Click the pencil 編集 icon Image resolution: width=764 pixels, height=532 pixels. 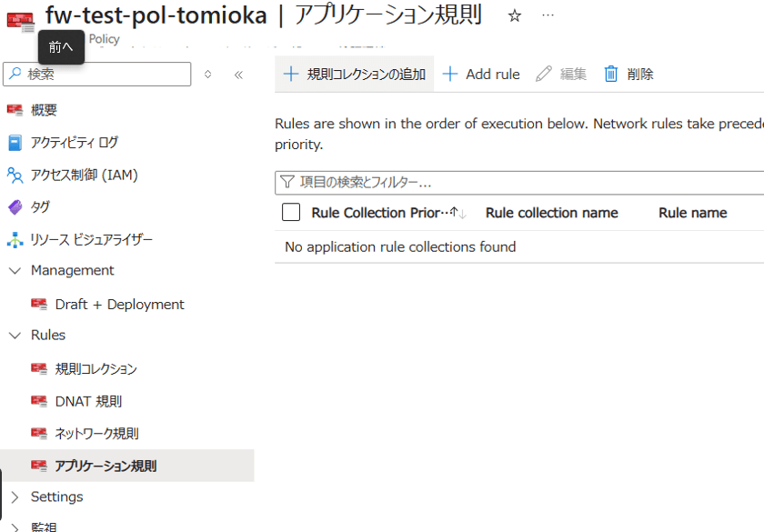pyautogui.click(x=543, y=74)
